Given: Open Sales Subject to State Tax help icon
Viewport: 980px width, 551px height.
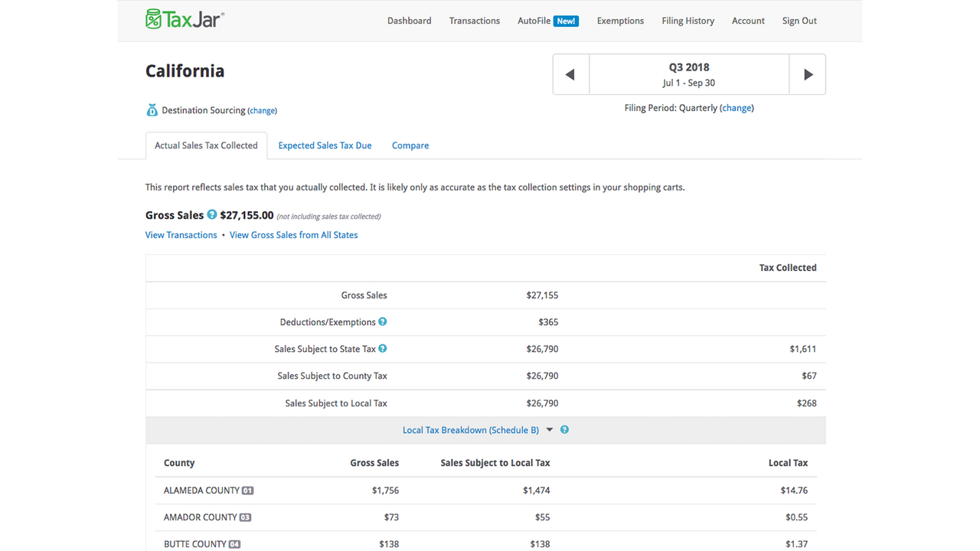Looking at the screenshot, I should tap(383, 348).
